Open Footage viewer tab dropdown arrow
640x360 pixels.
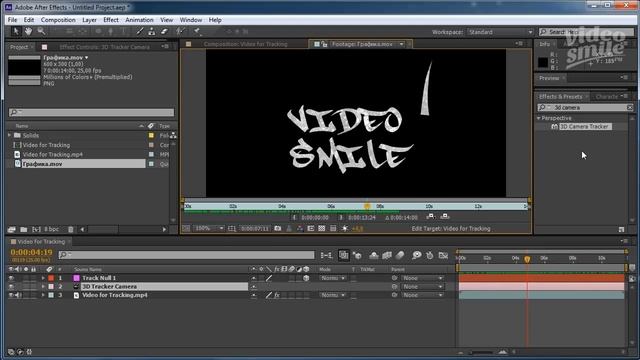point(402,44)
